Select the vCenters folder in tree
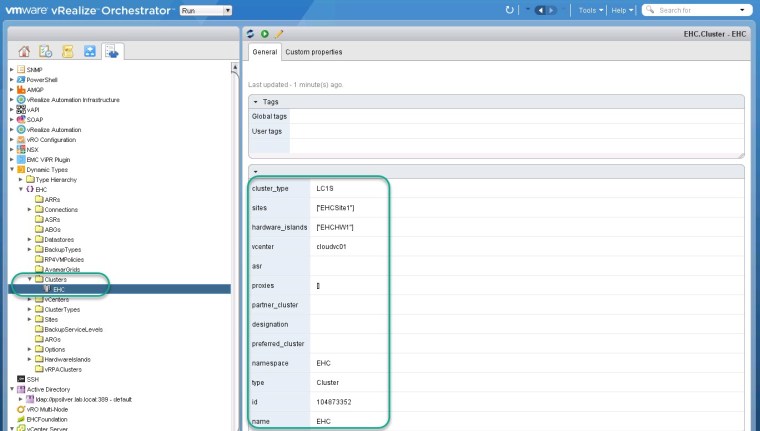The width and height of the screenshot is (760, 431). 56,299
